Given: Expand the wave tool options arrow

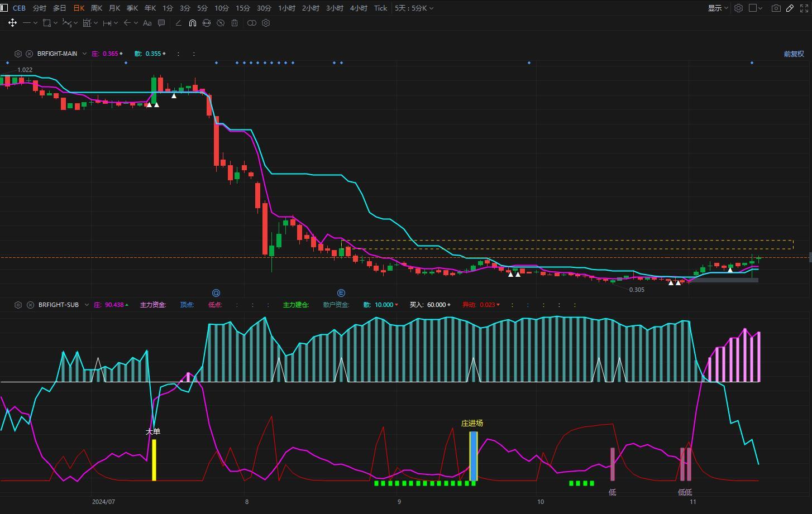Looking at the screenshot, I should click(x=75, y=23).
